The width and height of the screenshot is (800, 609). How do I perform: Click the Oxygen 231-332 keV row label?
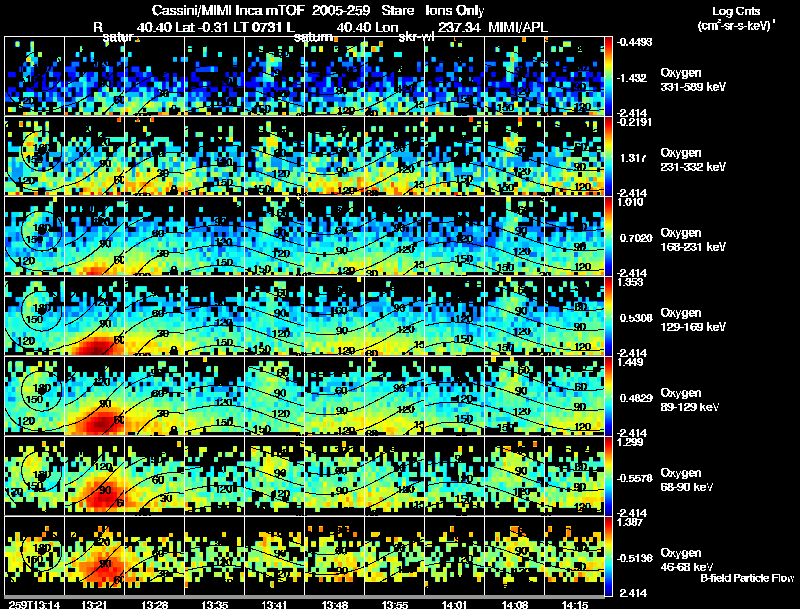tap(693, 160)
